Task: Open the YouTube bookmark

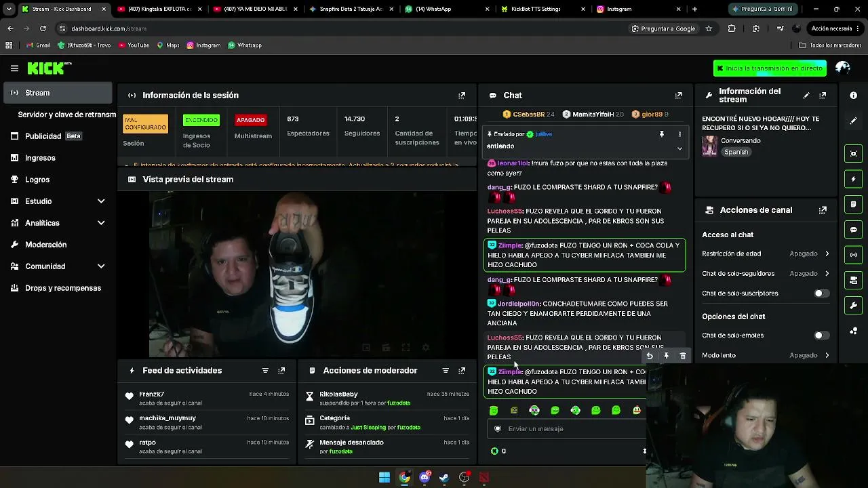Action: 134,45
